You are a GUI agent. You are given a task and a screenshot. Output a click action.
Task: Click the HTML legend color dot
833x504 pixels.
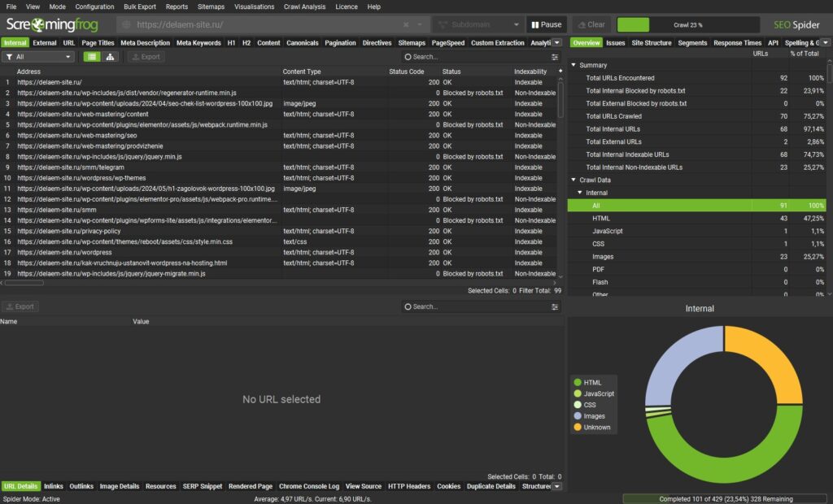[578, 382]
